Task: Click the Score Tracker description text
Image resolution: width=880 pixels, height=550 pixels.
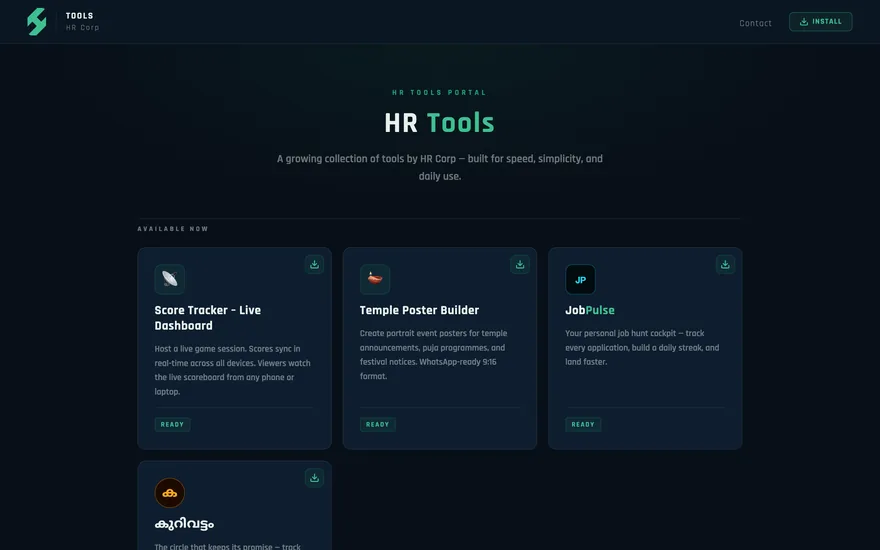Action: [232, 370]
